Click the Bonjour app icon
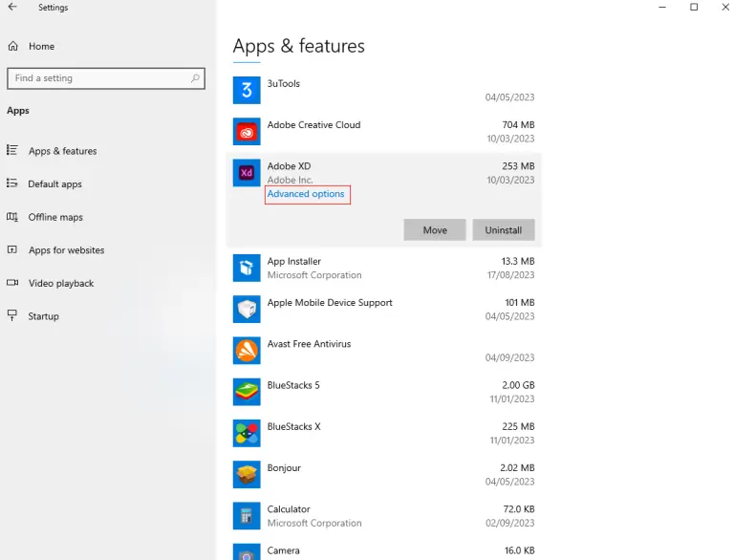 pyautogui.click(x=247, y=475)
